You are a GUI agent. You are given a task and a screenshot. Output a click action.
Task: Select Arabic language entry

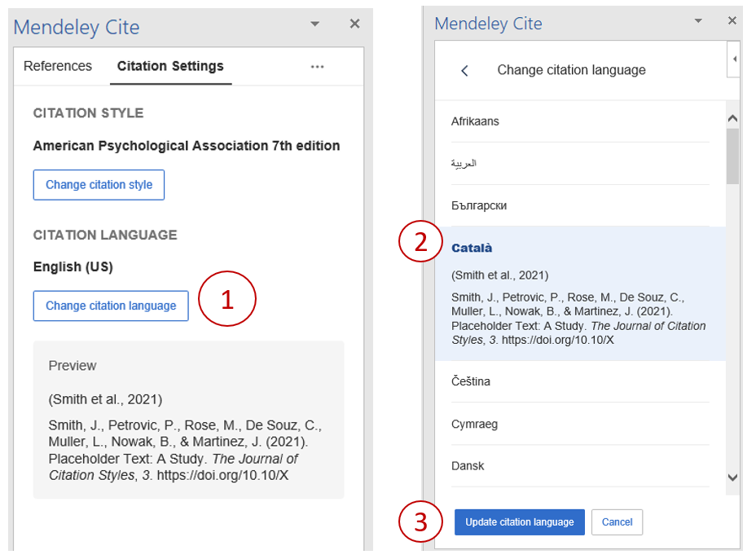580,164
